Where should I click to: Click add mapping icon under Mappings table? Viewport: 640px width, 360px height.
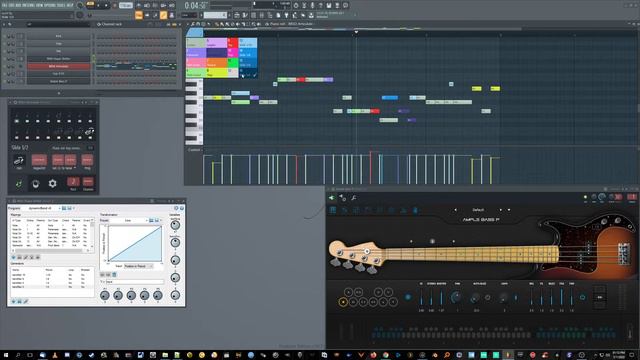click(x=13, y=258)
